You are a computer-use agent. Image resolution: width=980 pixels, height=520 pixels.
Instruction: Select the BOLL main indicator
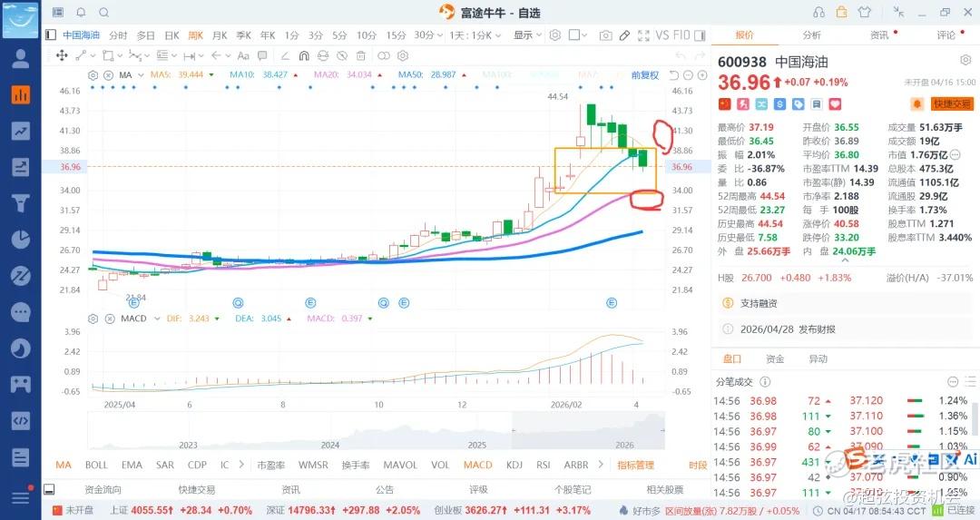96,465
